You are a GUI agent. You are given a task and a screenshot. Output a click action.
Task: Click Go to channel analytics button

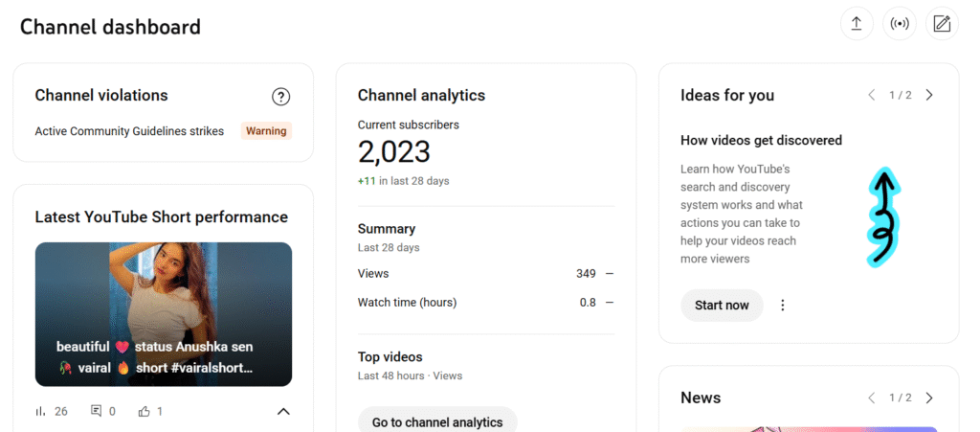coord(437,422)
